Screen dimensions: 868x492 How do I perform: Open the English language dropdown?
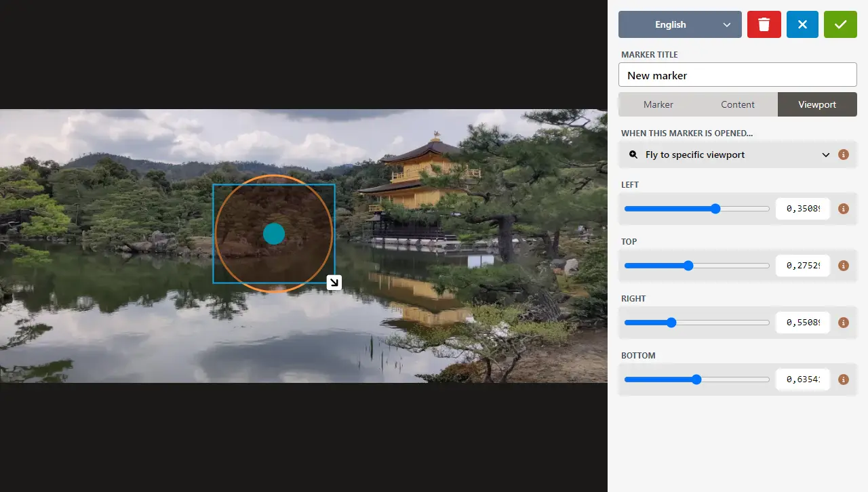679,24
